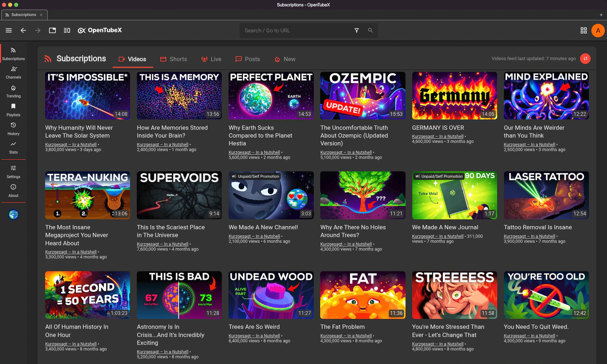The image size is (607, 364).
Task: Switch to the Shorts tab
Action: [174, 59]
